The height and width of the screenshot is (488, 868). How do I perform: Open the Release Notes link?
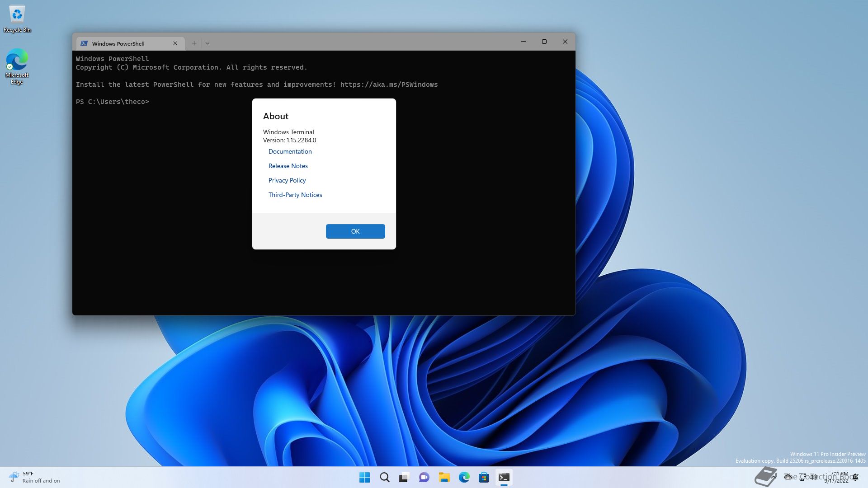[x=288, y=166]
